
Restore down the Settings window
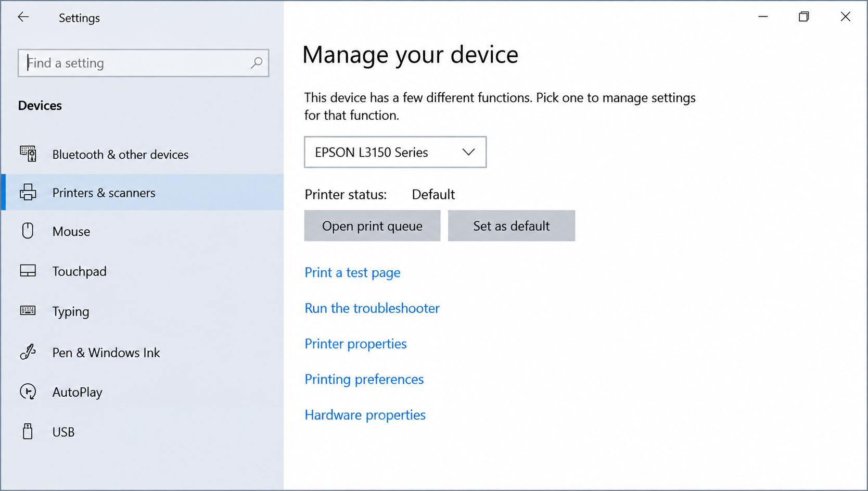pyautogui.click(x=804, y=17)
